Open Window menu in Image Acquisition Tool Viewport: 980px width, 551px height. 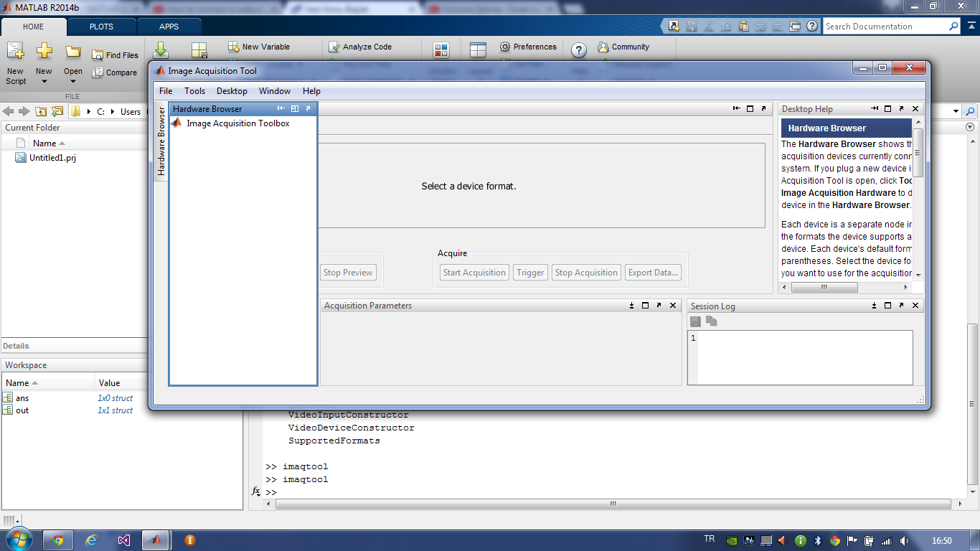tap(275, 91)
